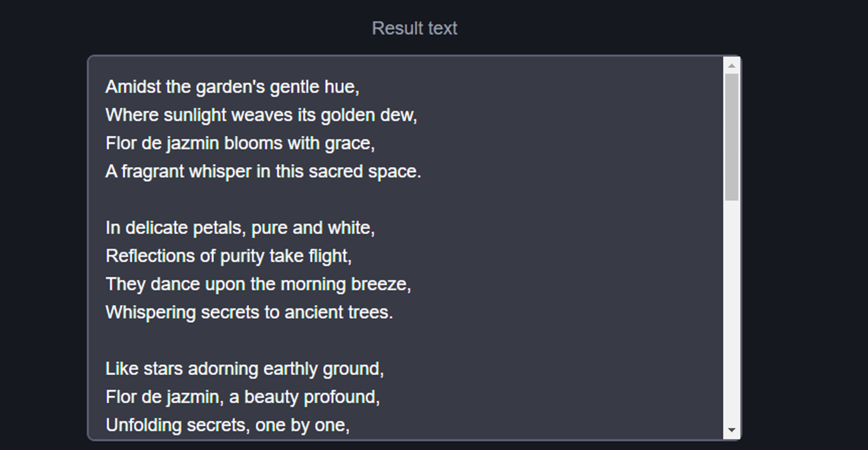This screenshot has height=450, width=868.
Task: Click the line 'In delicate petals, pure and white,'
Action: coord(240,228)
